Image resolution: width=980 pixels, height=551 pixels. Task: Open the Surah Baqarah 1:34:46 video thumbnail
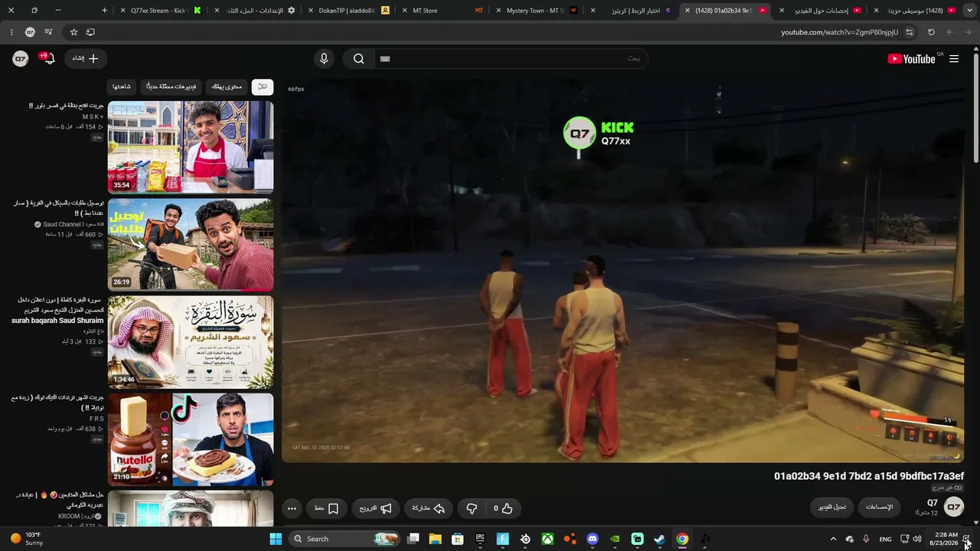coord(191,341)
